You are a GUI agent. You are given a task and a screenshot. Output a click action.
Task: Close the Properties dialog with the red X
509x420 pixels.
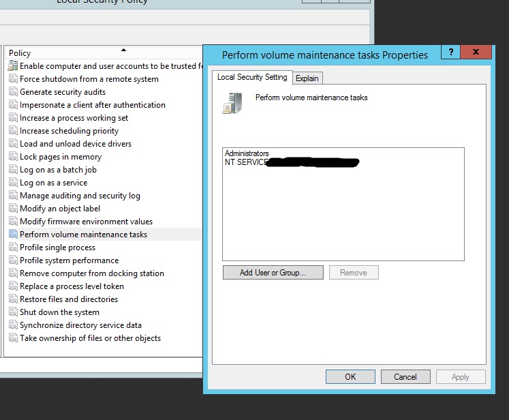pyautogui.click(x=476, y=52)
